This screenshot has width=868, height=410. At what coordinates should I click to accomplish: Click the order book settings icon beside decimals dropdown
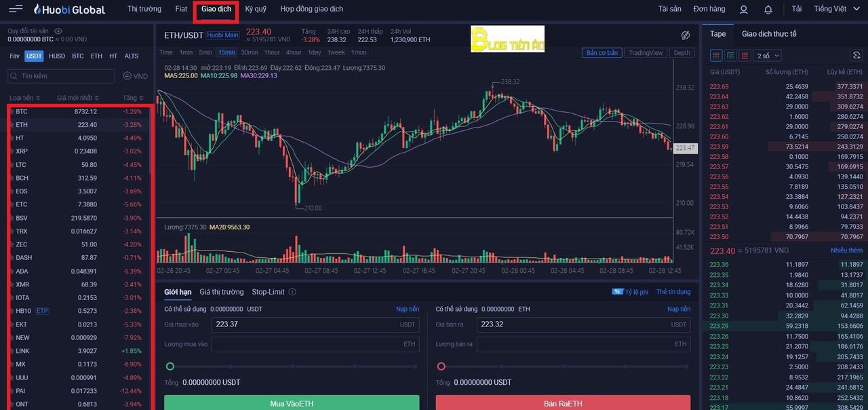click(x=856, y=56)
